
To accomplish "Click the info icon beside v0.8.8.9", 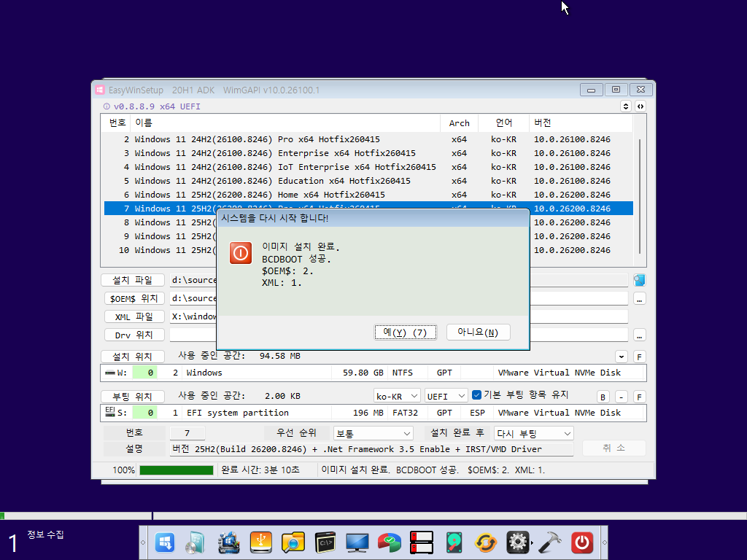I will [107, 106].
